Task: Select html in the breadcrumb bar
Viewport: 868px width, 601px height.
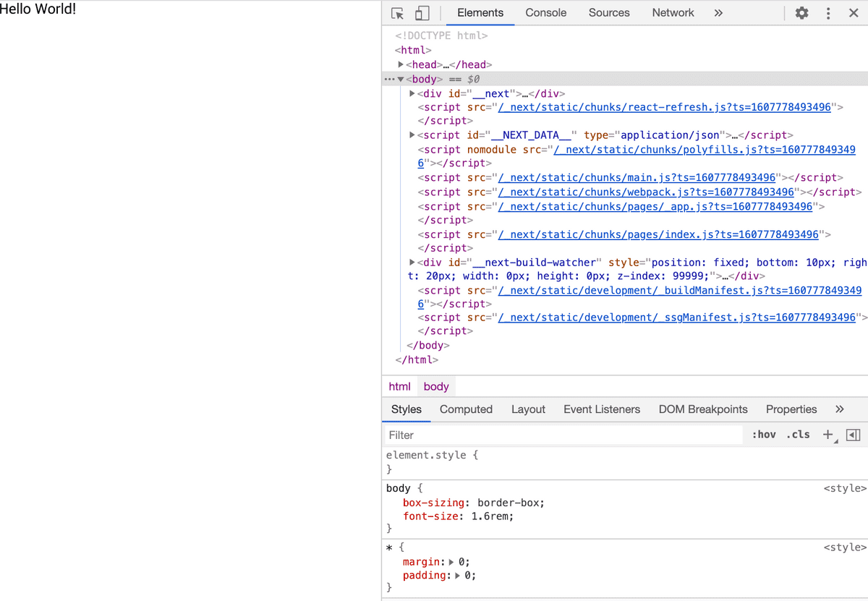Action: [399, 386]
